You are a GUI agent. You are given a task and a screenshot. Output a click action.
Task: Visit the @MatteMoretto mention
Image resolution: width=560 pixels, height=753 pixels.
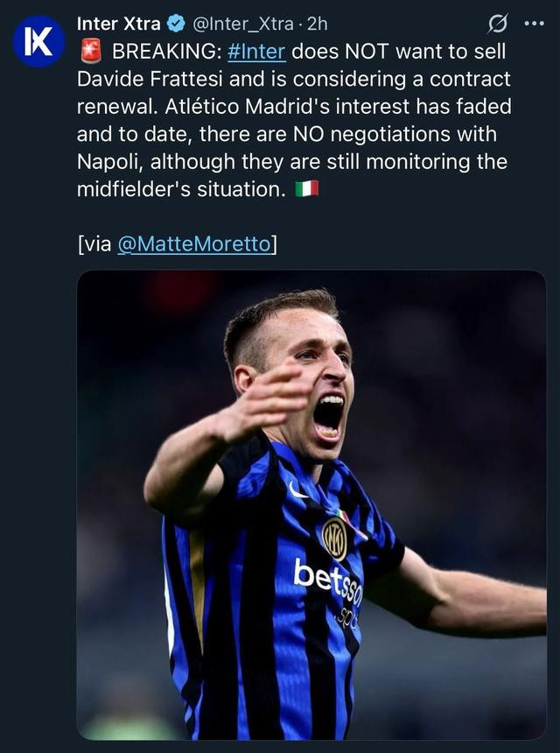pyautogui.click(x=193, y=244)
